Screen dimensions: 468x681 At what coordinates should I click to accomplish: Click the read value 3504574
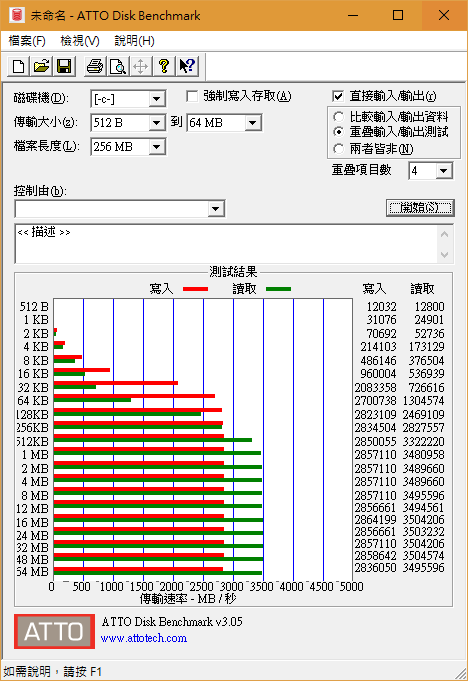click(423, 555)
